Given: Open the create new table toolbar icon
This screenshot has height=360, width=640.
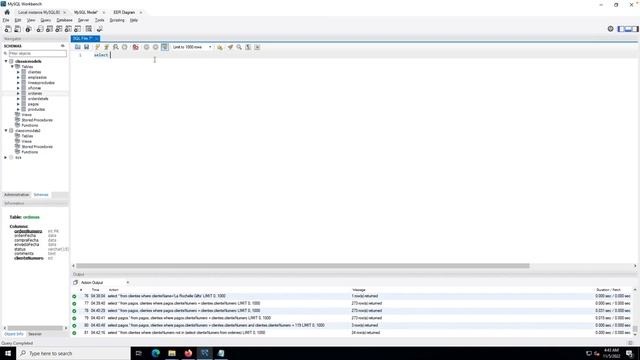Looking at the screenshot, I should [49, 29].
